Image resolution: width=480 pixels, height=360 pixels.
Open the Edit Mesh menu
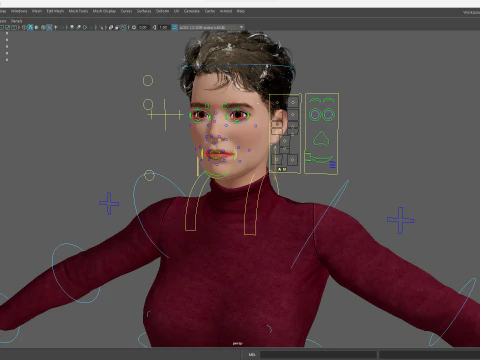[55, 11]
